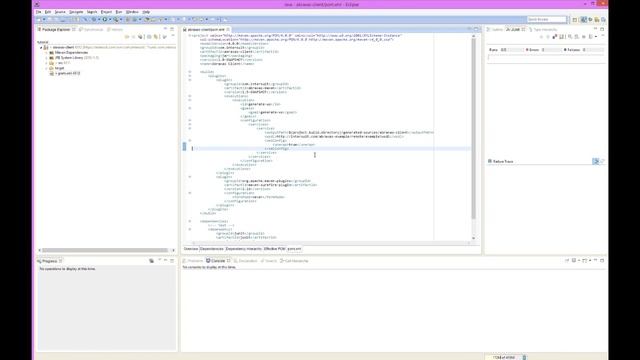The height and width of the screenshot is (360, 640).
Task: Collapse the <executions> element fold marker
Action: (190, 96)
